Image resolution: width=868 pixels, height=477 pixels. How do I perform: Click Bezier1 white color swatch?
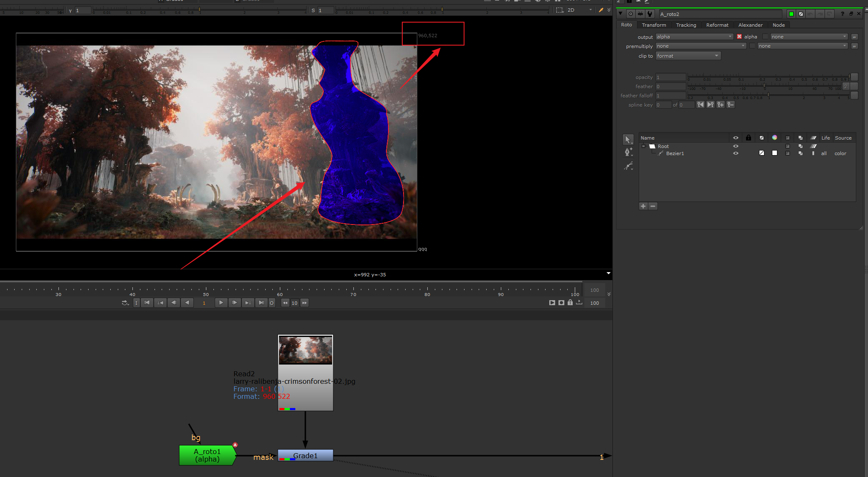[774, 153]
